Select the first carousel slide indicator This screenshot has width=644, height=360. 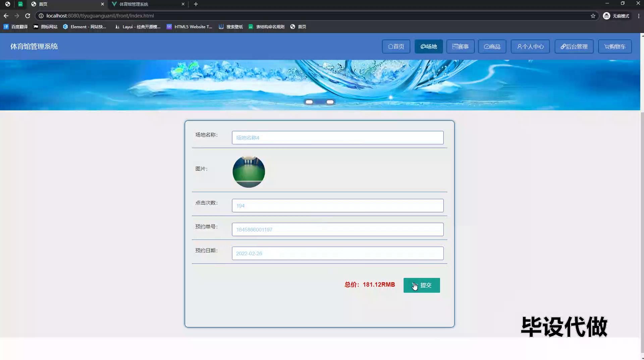tap(309, 102)
